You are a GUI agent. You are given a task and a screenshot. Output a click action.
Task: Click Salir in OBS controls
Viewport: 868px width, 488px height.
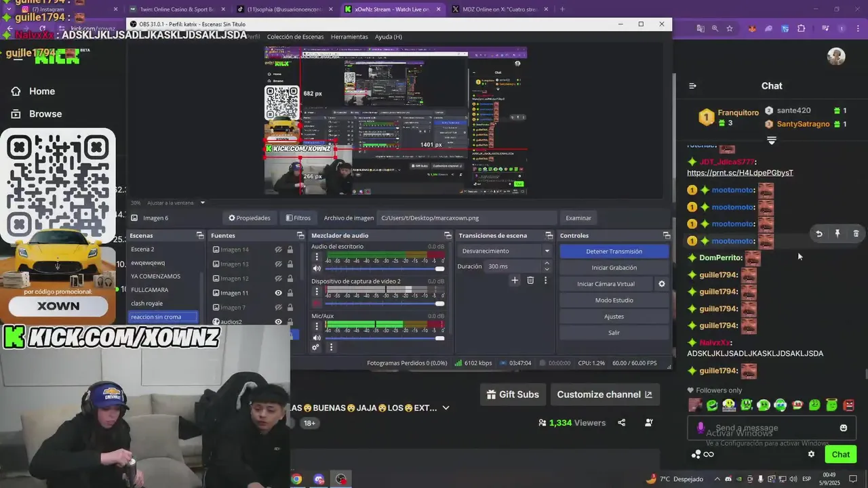click(614, 332)
